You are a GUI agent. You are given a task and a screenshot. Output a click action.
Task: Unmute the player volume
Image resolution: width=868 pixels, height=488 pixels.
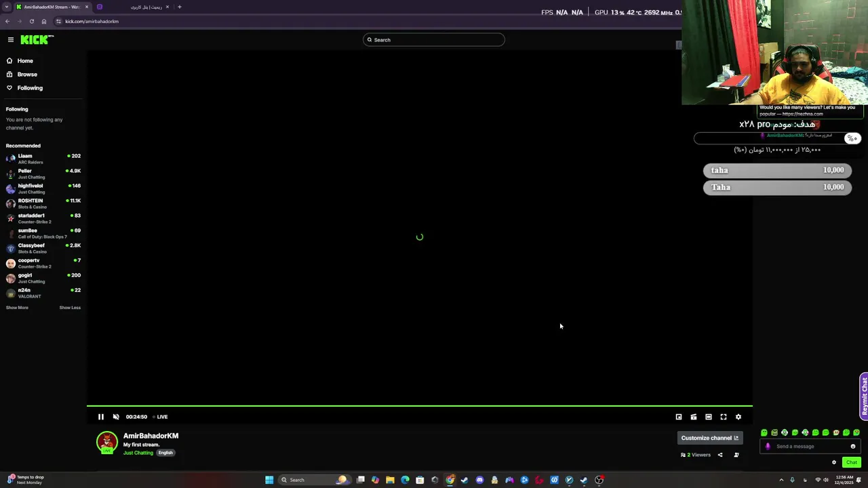pyautogui.click(x=116, y=417)
